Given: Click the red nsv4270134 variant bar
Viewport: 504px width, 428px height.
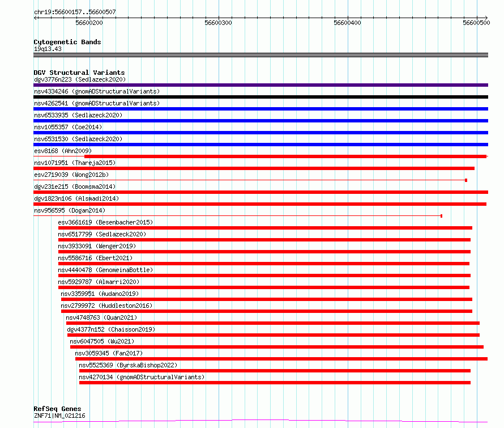Looking at the screenshot, I should pos(275,383).
